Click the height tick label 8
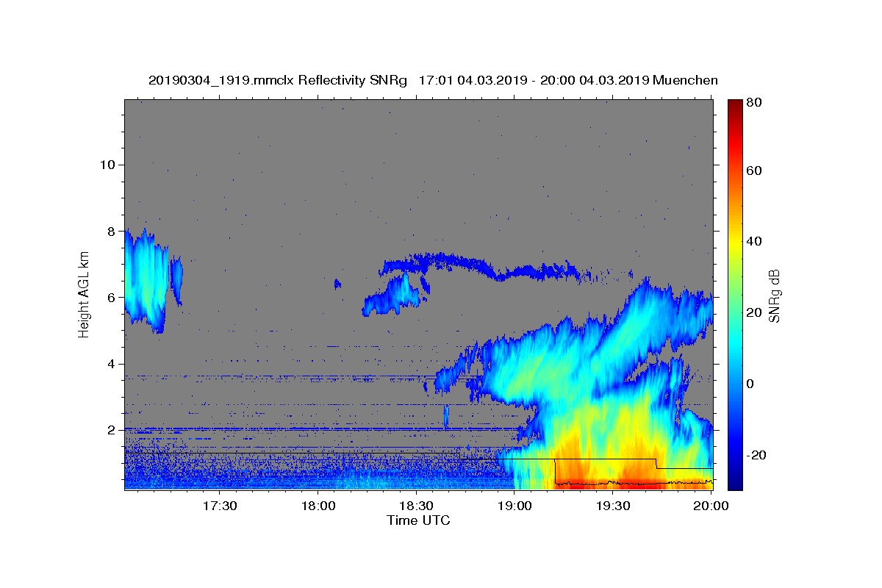 pos(111,231)
